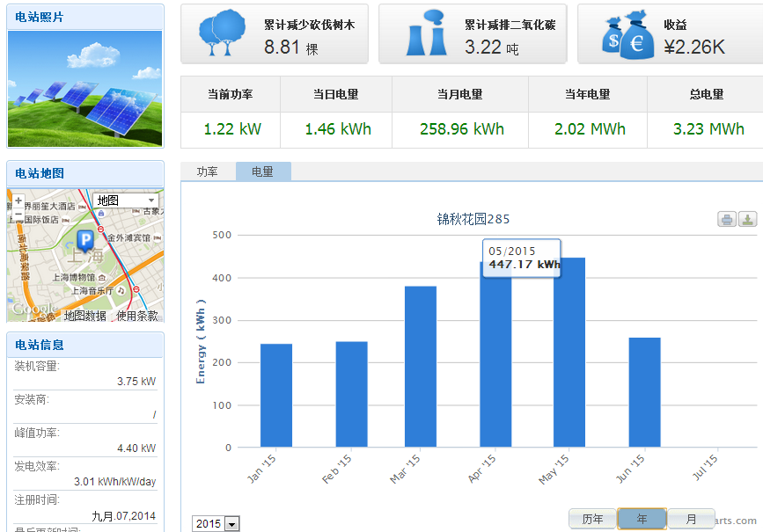This screenshot has width=763, height=532.
Task: Select the 电量 tab
Action: (262, 172)
